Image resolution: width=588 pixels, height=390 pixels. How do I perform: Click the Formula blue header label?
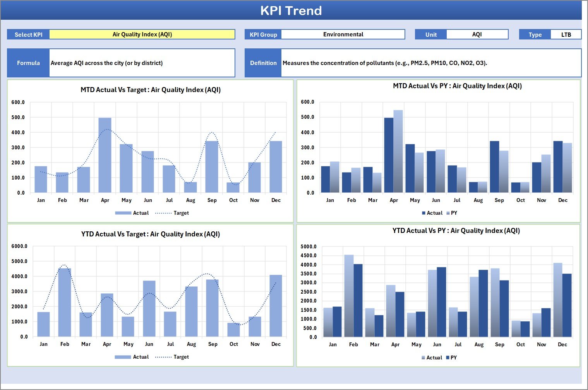coord(28,63)
